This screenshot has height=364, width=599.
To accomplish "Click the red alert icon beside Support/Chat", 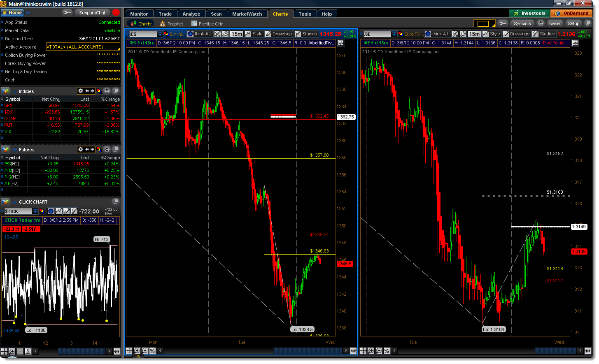I will pyautogui.click(x=116, y=13).
